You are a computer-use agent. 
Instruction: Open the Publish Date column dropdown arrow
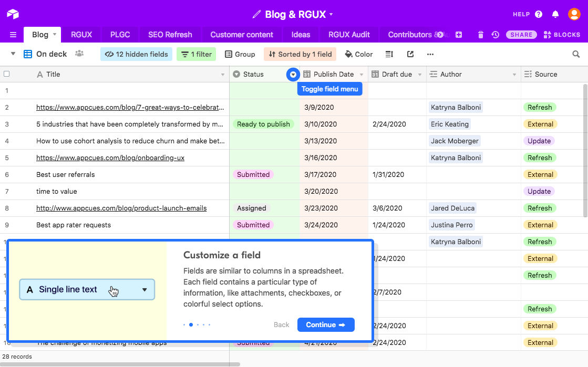tap(362, 75)
